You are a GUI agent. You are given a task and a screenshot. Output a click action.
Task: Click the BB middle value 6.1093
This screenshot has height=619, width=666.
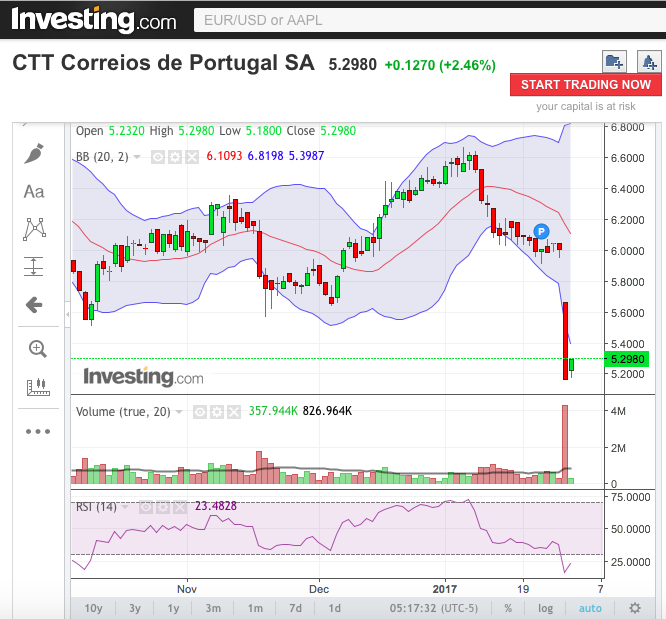224,156
